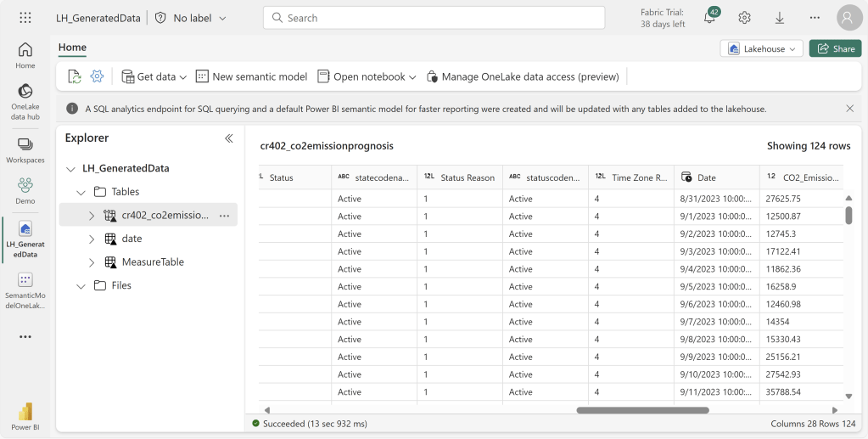Viewport: 868px width, 439px height.
Task: Collapse the Explorer pane
Action: point(228,138)
